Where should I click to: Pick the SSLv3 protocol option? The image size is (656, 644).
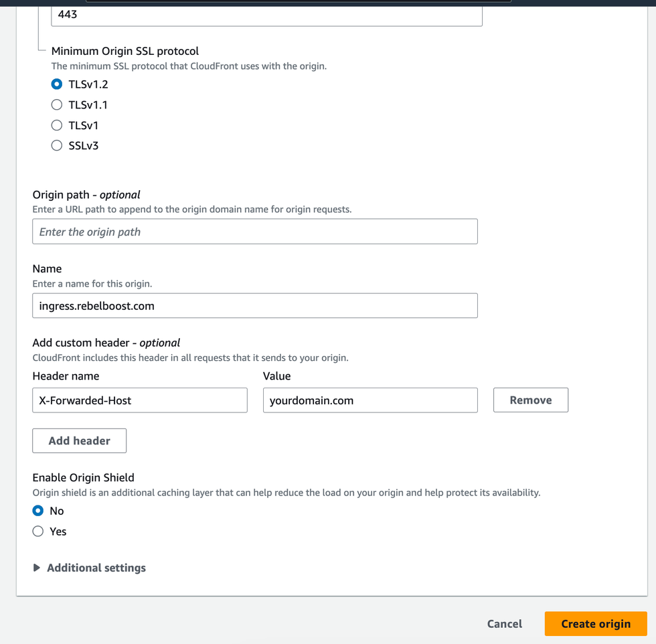(57, 145)
